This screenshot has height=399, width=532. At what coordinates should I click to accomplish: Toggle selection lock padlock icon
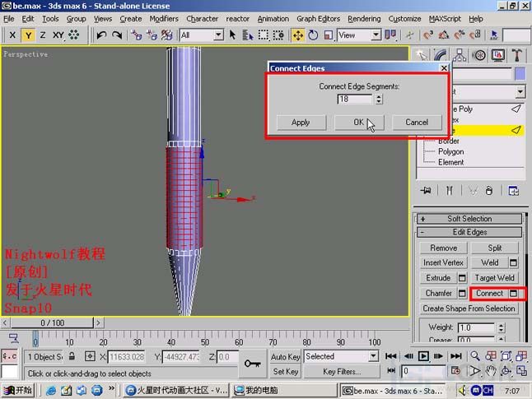coord(72,356)
